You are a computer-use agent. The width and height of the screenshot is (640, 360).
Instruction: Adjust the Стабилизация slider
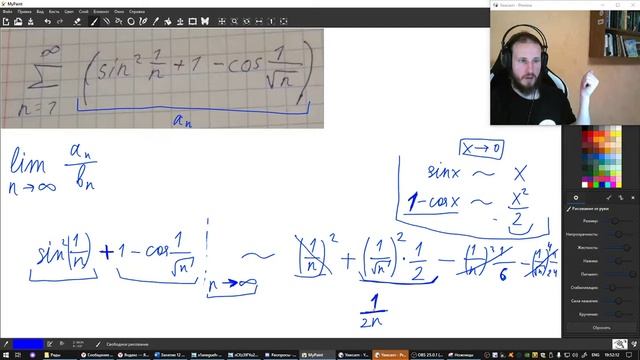pyautogui.click(x=618, y=287)
